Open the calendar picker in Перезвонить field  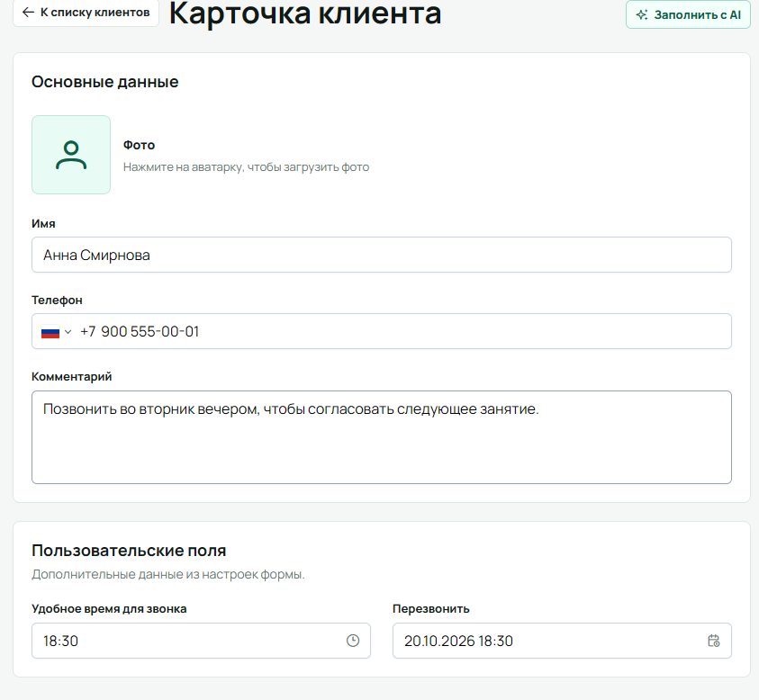(x=713, y=641)
